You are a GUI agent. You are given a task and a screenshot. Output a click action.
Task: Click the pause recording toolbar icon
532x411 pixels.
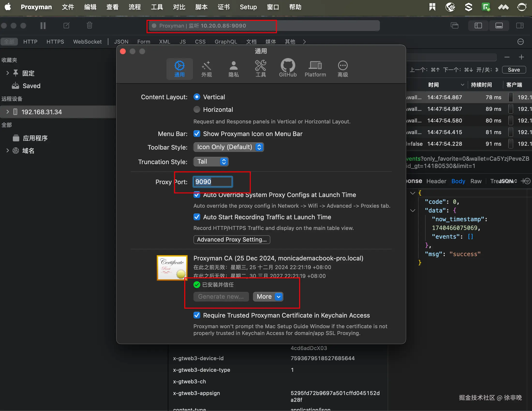[x=43, y=26]
